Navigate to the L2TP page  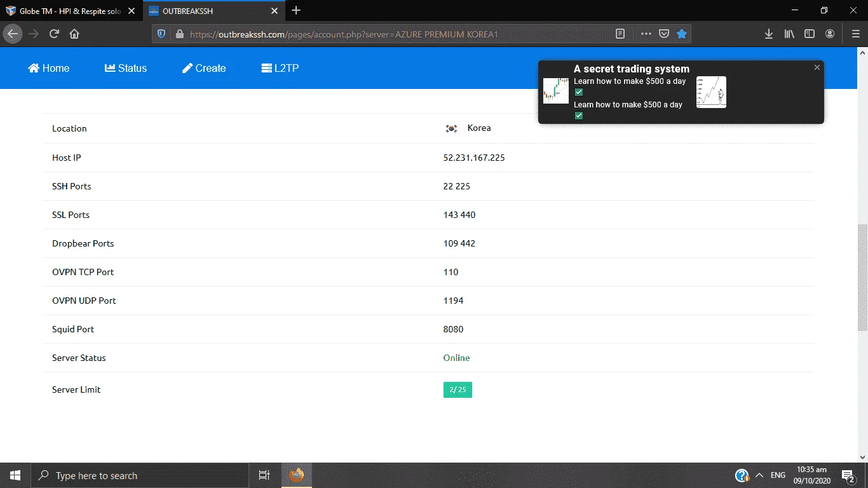280,68
